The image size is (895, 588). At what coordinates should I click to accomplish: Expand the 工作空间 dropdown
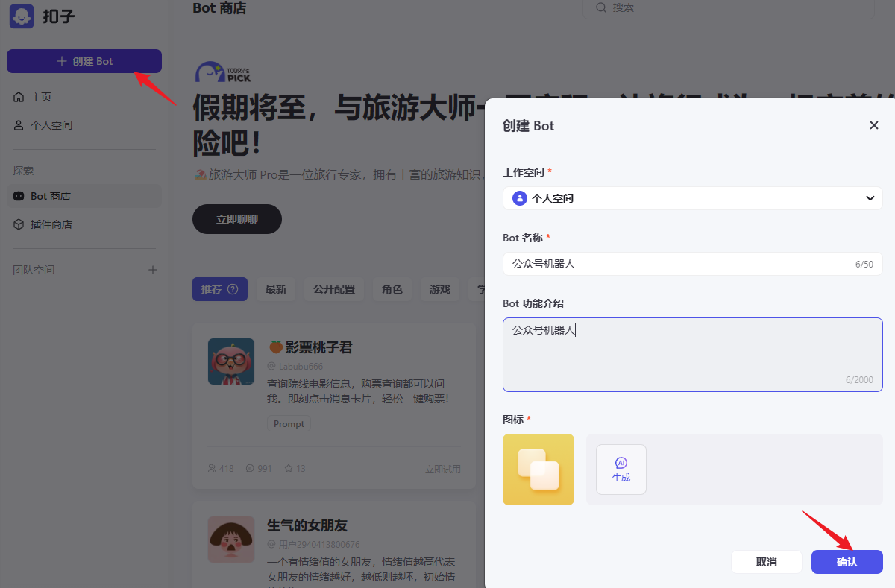(x=692, y=198)
